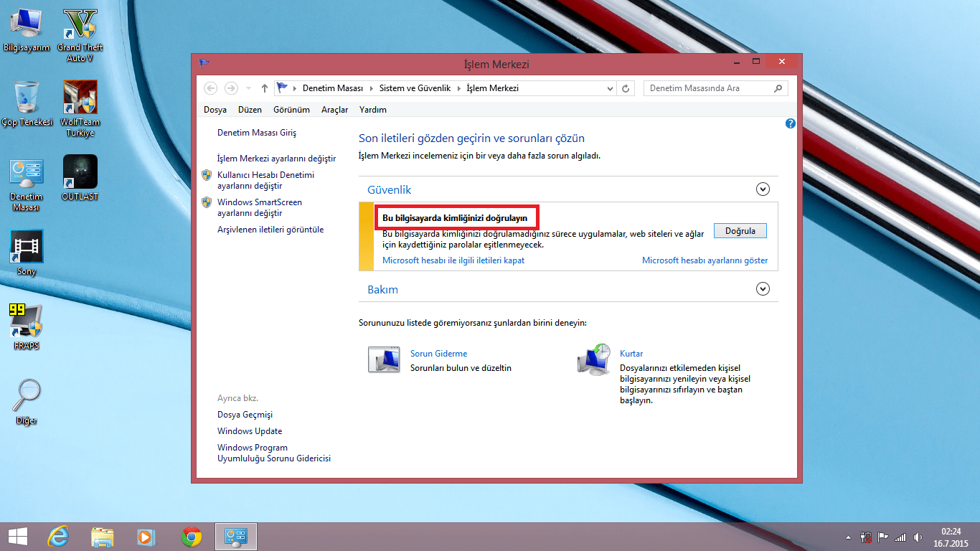
Task: Launch Internet Explorer from the taskbar
Action: click(x=57, y=537)
